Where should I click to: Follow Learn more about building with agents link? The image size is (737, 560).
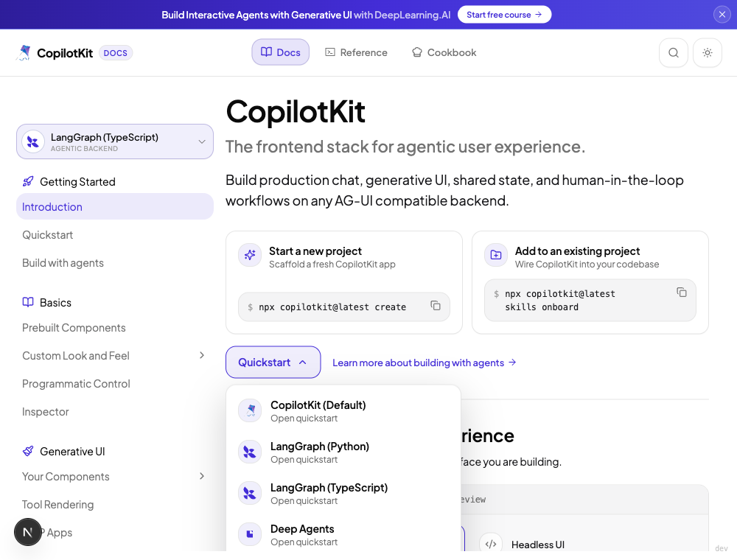[425, 363]
